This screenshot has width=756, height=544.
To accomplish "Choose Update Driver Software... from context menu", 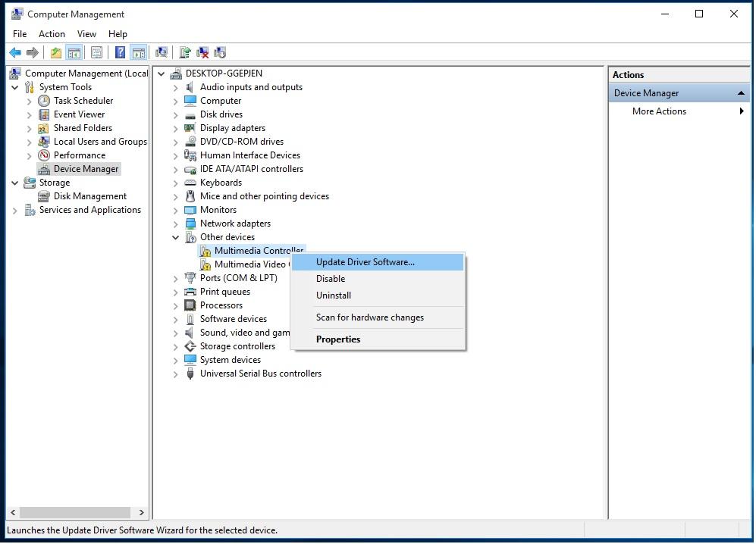I will 378,262.
